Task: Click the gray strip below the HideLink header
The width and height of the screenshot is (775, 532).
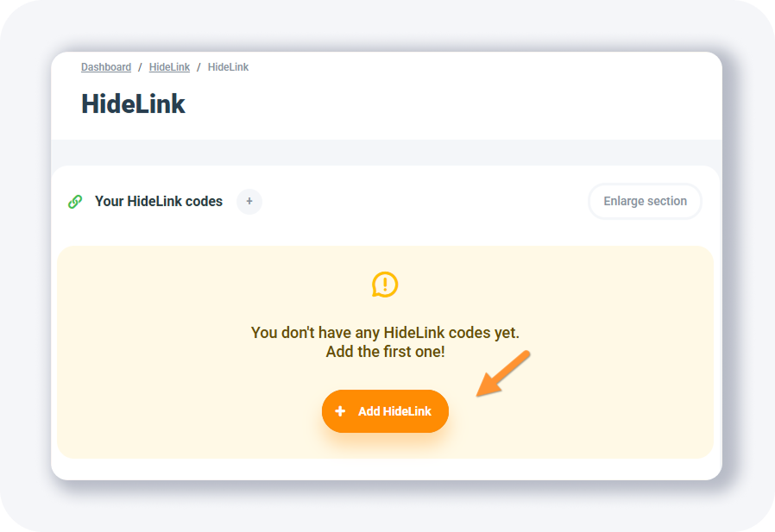Action: click(x=386, y=152)
